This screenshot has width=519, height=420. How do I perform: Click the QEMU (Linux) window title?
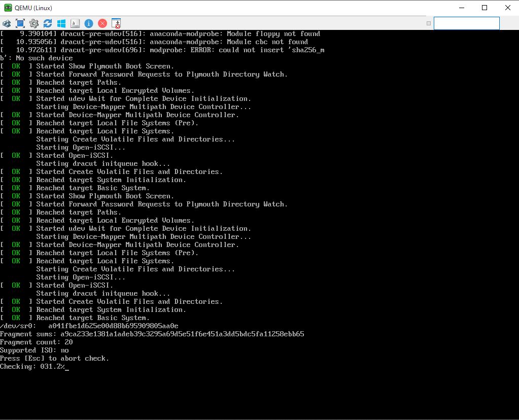33,8
